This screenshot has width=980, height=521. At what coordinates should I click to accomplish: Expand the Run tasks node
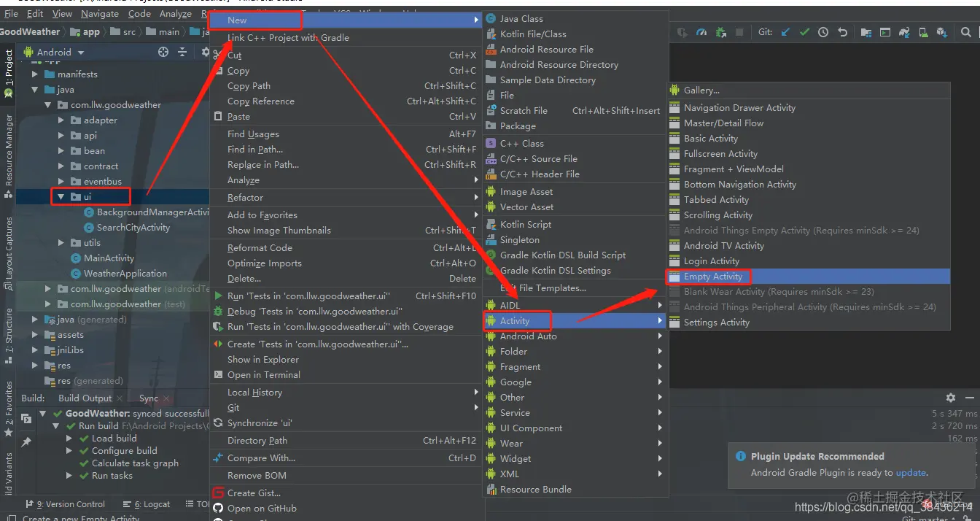click(x=69, y=476)
